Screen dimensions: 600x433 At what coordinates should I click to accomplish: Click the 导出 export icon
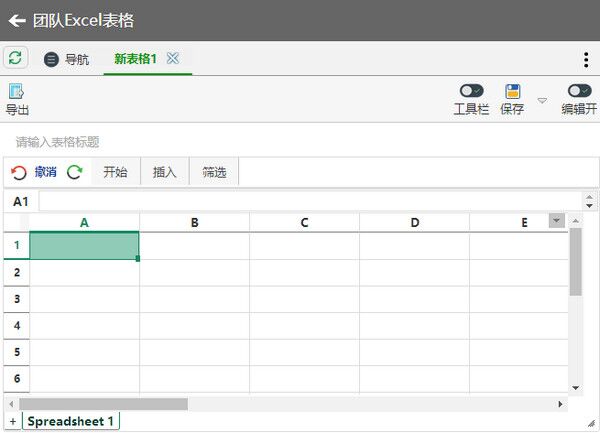click(x=16, y=91)
